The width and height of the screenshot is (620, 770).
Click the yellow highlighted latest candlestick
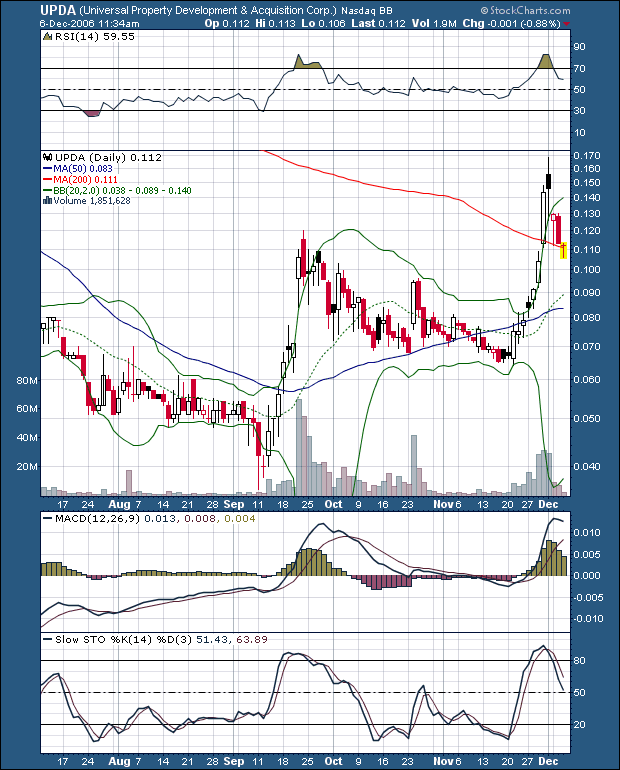pyautogui.click(x=564, y=250)
